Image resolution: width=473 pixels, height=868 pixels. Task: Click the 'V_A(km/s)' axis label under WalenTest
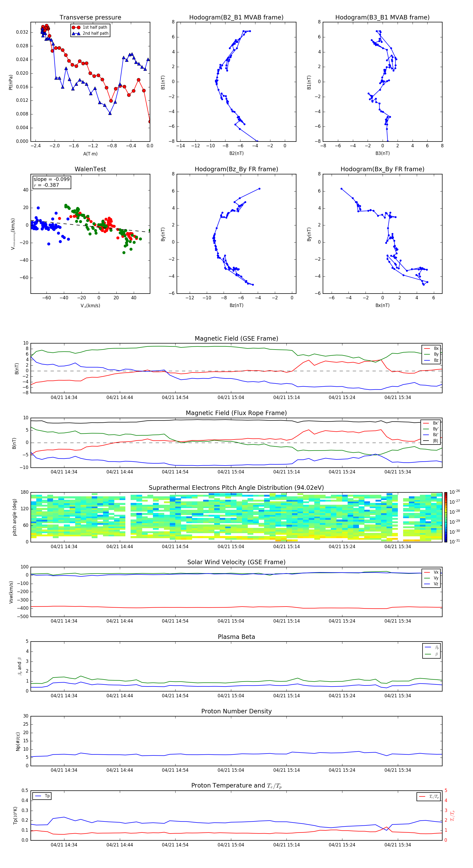click(90, 306)
